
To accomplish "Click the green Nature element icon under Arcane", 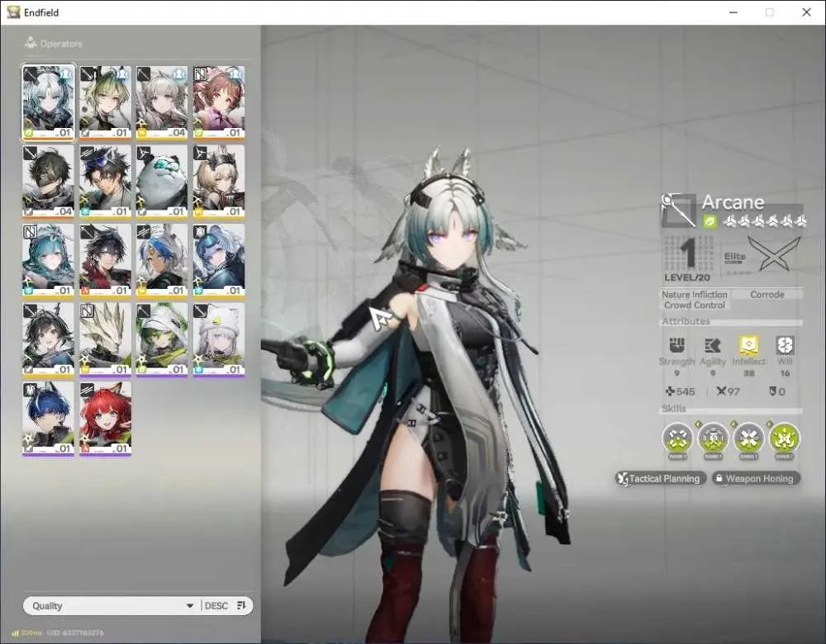I will [x=710, y=221].
